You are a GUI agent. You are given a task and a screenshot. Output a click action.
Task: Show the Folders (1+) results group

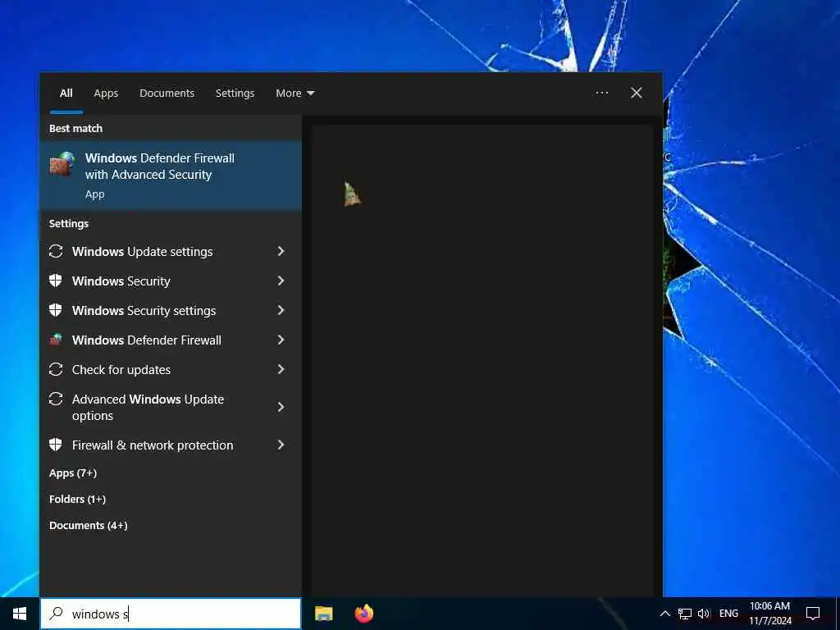[78, 500]
